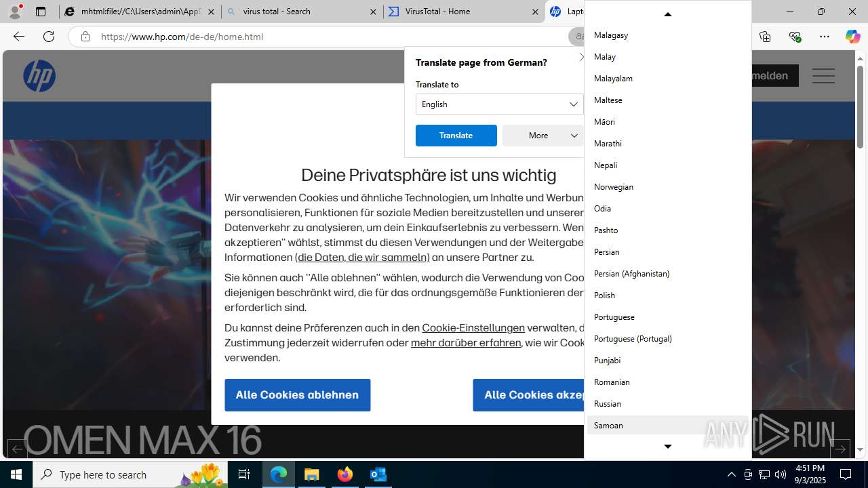Screen dimensions: 868x488
Task: Click Alle Cookies akzeptieren button
Action: pos(529,395)
